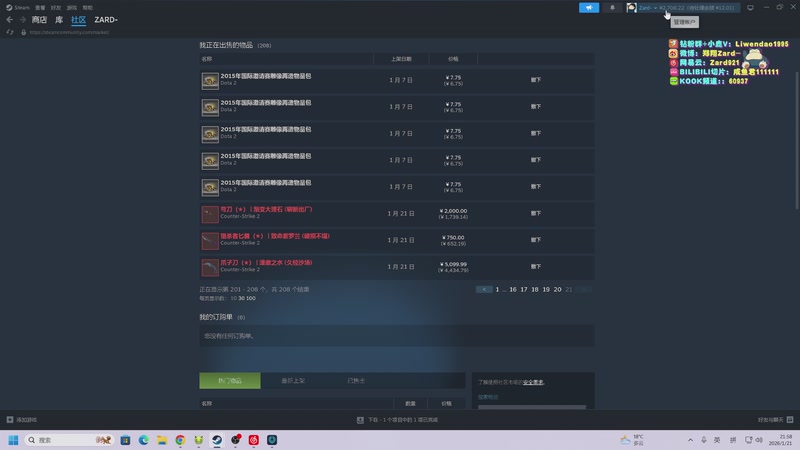This screenshot has height=450, width=800.
Task: Open Microsoft Edge from the taskbar
Action: click(143, 440)
